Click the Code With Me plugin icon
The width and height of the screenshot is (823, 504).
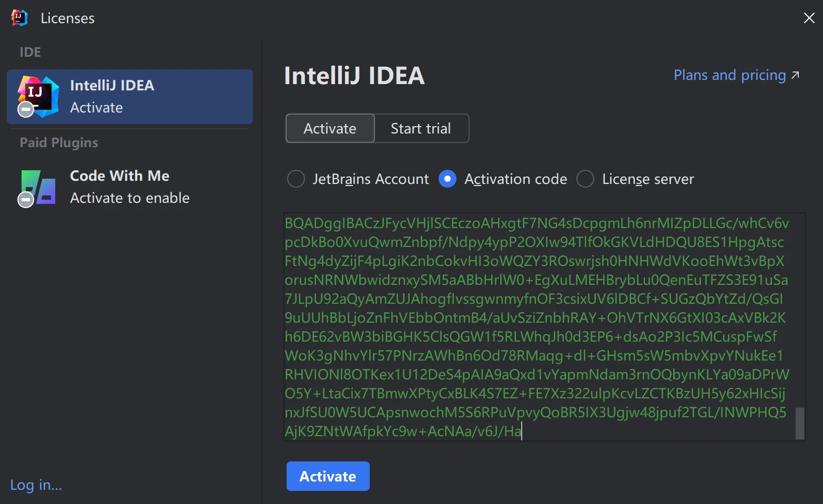(x=39, y=187)
